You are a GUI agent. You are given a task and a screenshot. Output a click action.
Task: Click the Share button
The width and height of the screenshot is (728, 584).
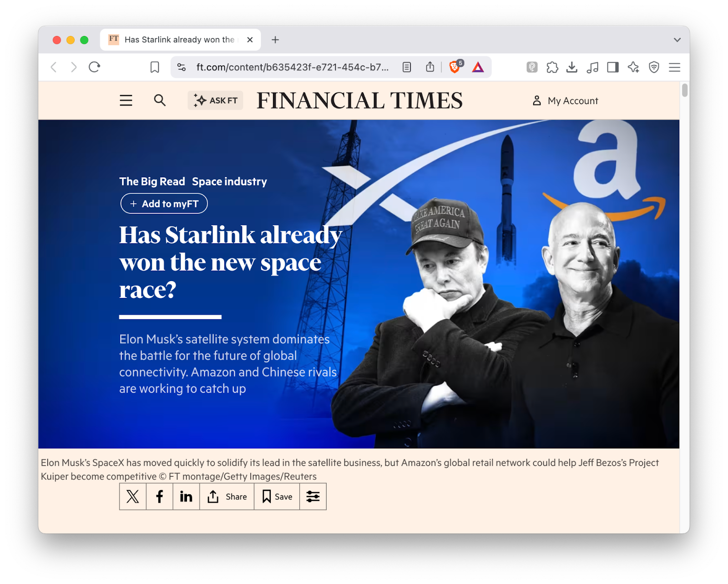pos(227,497)
